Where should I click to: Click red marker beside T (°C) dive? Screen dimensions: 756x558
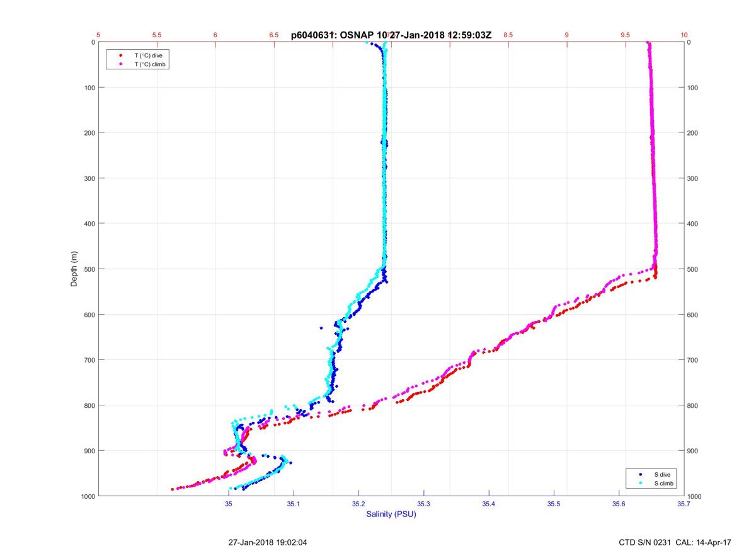tap(120, 55)
